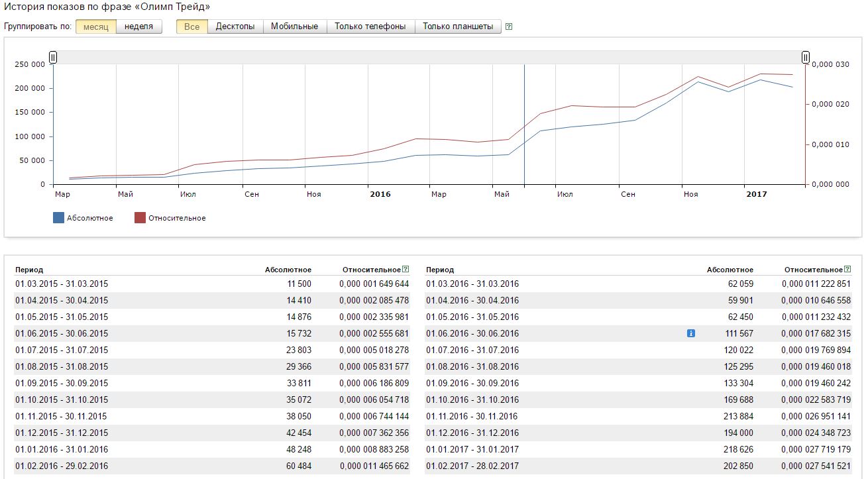Select period 01.06.2016 - 30.06.2016
868x479 pixels.
[472, 333]
